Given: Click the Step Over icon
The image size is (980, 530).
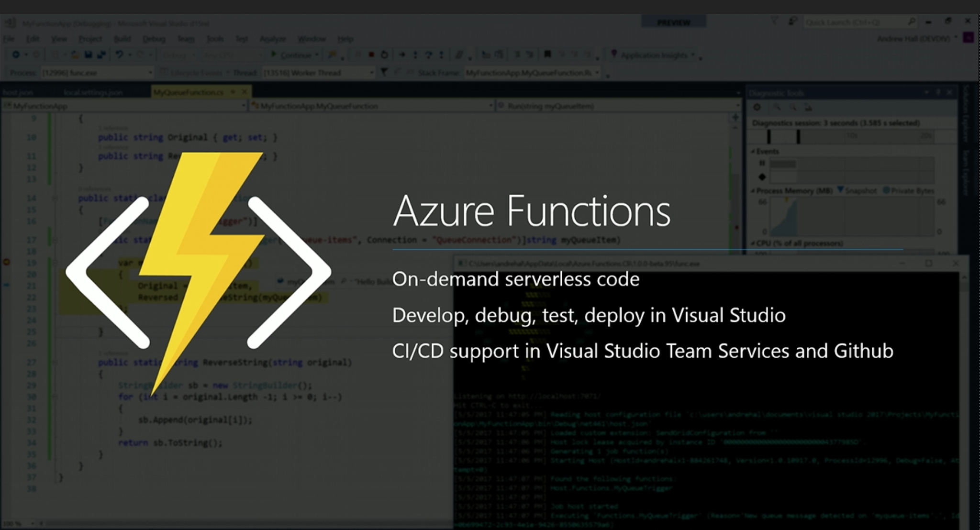Looking at the screenshot, I should (x=428, y=55).
